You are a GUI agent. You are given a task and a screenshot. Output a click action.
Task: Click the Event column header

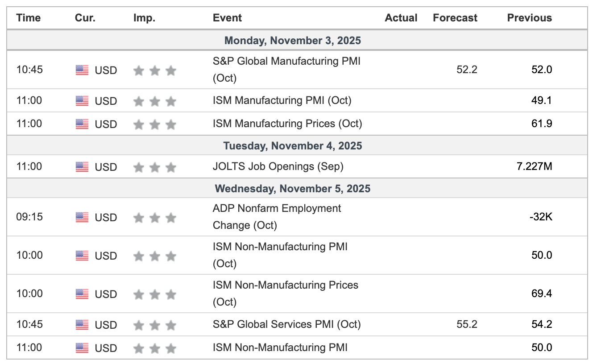(x=227, y=18)
